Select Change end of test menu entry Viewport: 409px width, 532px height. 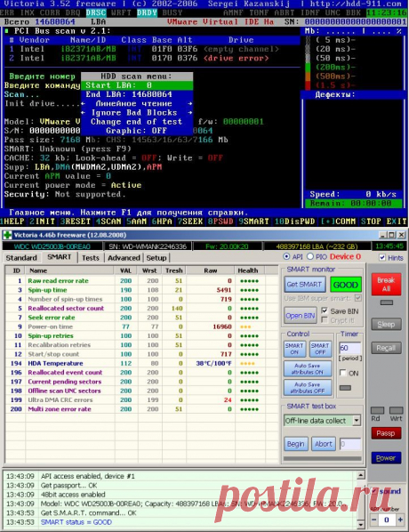[x=137, y=122]
